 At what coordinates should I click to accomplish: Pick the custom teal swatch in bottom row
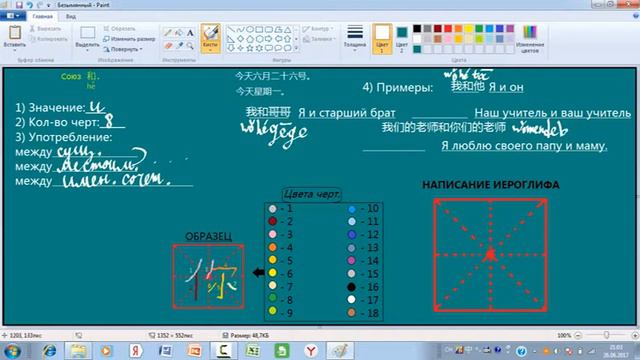coord(417,49)
